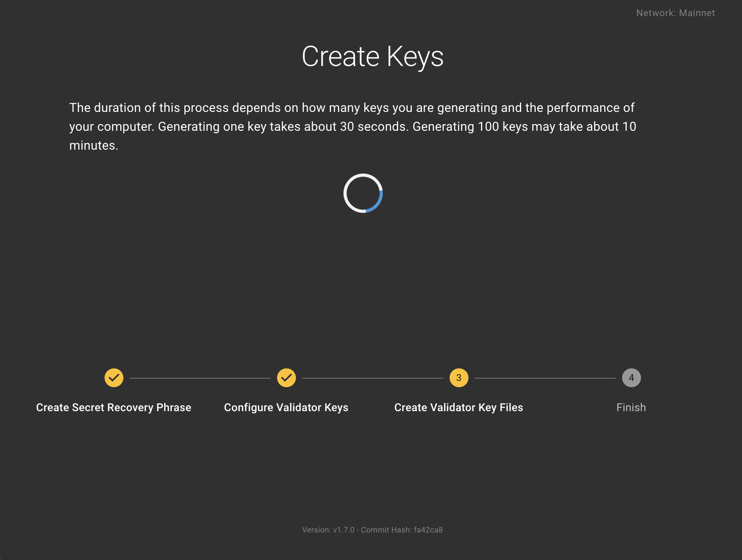Click the progress line leading to step 4

(545, 378)
